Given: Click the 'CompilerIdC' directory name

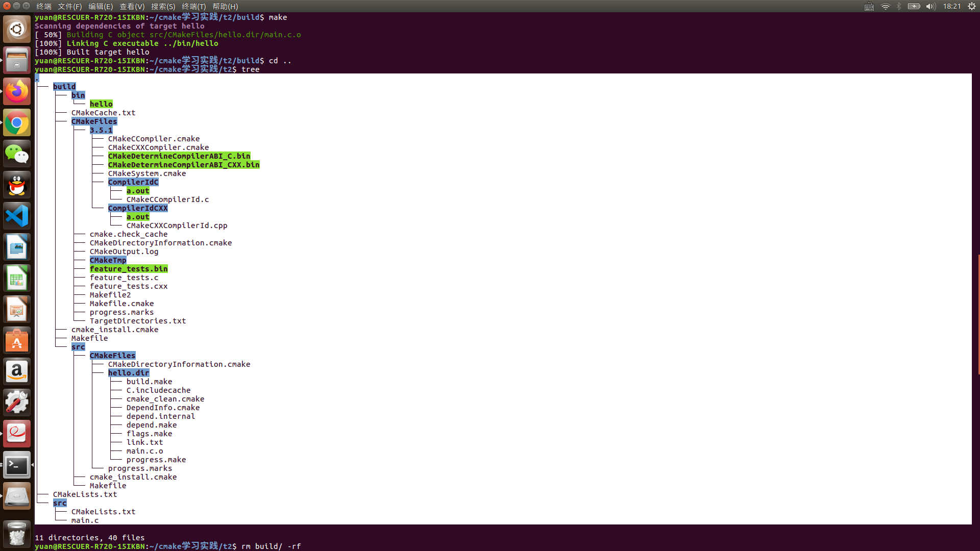Looking at the screenshot, I should 133,182.
